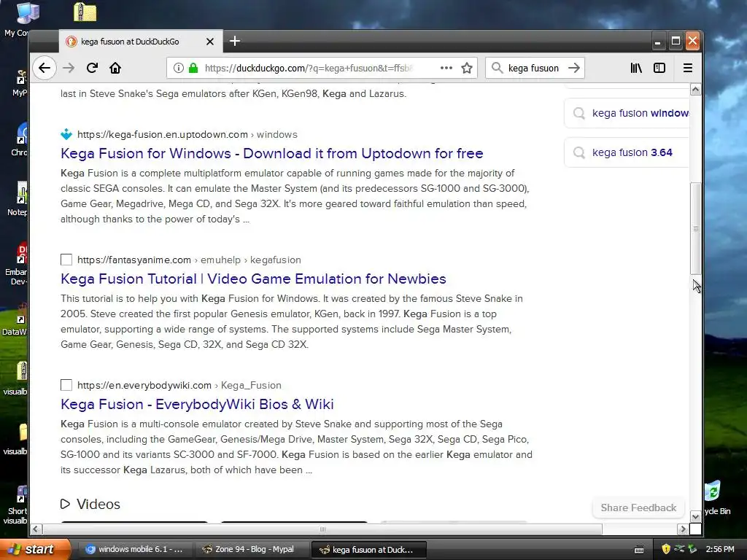Click the security shield tray icon

[x=666, y=550]
